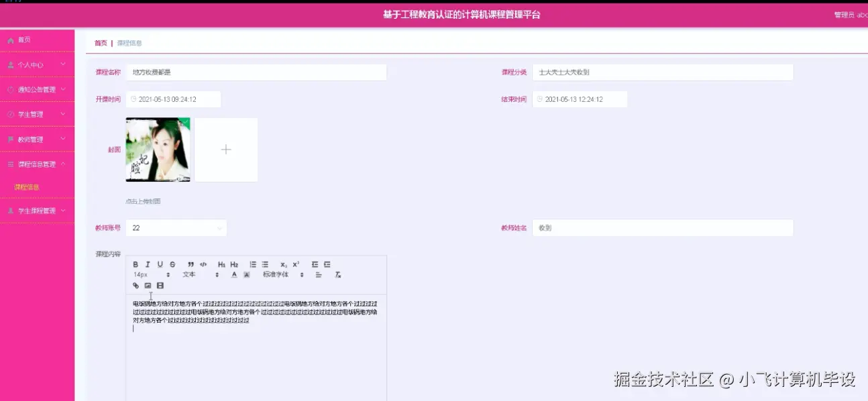Image resolution: width=868 pixels, height=401 pixels.
Task: Open the 文本 paragraph style dropdown
Action: click(201, 275)
